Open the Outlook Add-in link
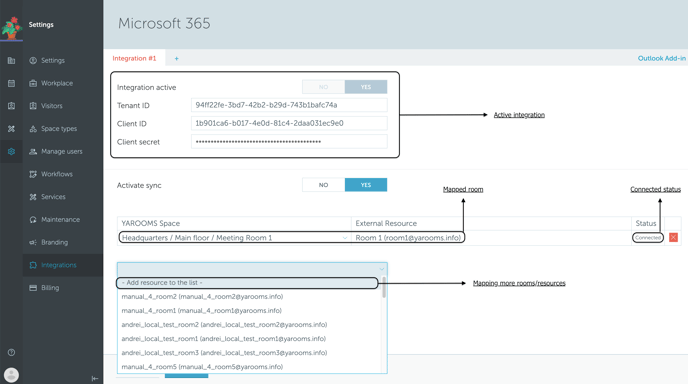This screenshot has height=384, width=688. click(x=662, y=58)
